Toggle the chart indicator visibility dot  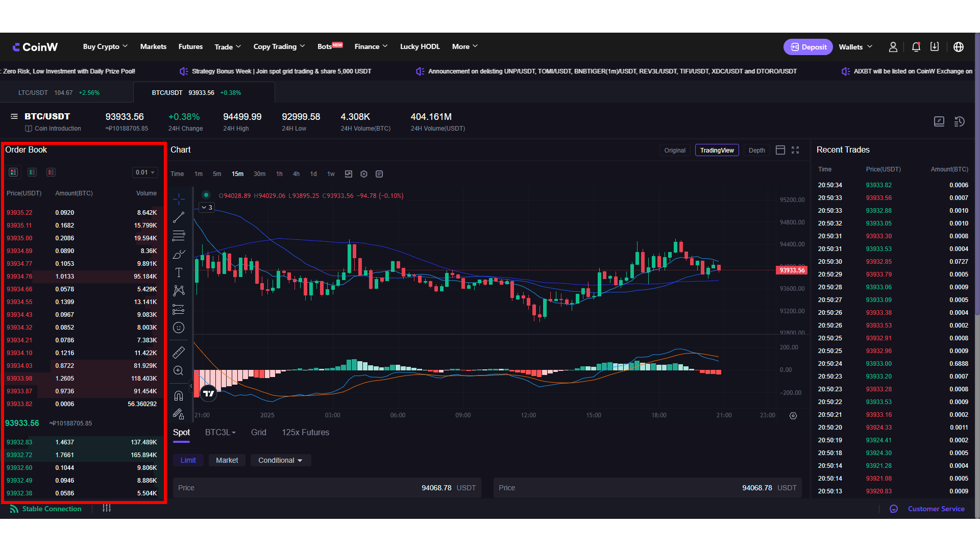point(206,195)
